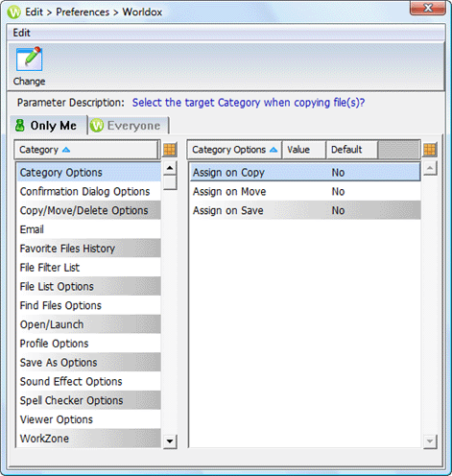The width and height of the screenshot is (452, 476).
Task: Sort by Category Options column header
Action: (x=234, y=150)
